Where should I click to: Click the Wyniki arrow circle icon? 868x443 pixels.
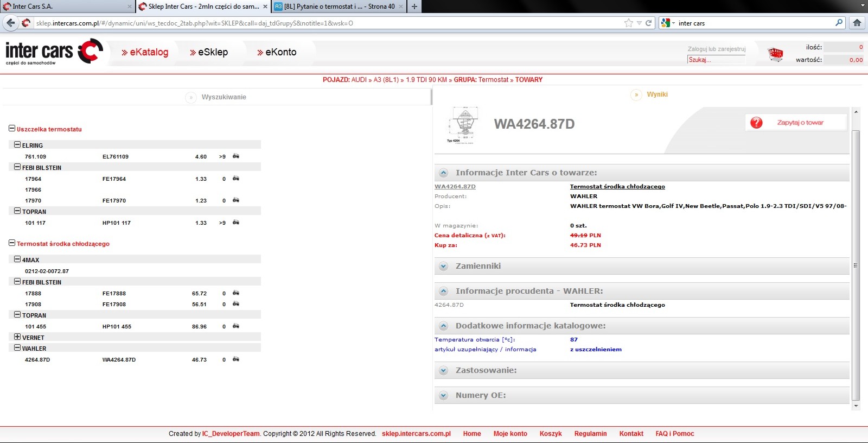pos(636,95)
